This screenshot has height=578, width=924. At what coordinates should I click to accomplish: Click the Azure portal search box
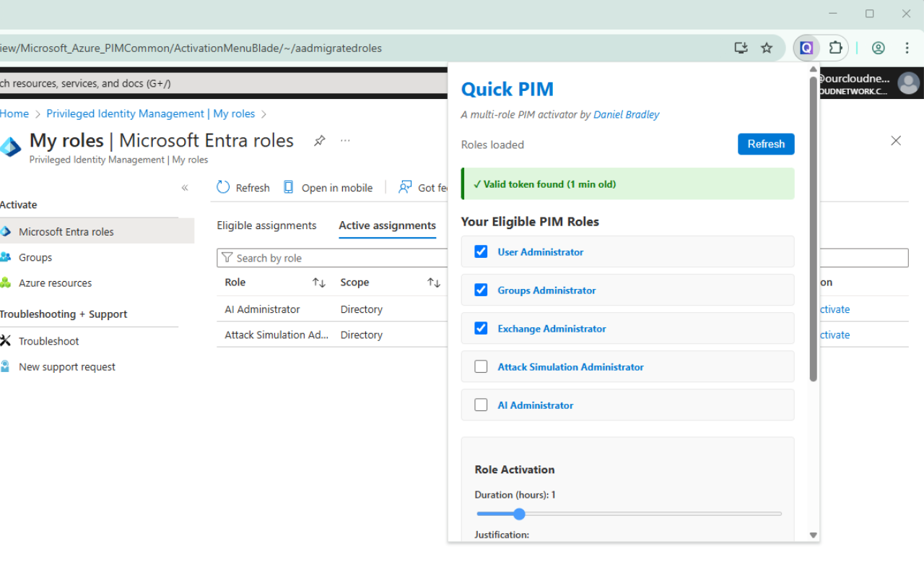tap(224, 83)
